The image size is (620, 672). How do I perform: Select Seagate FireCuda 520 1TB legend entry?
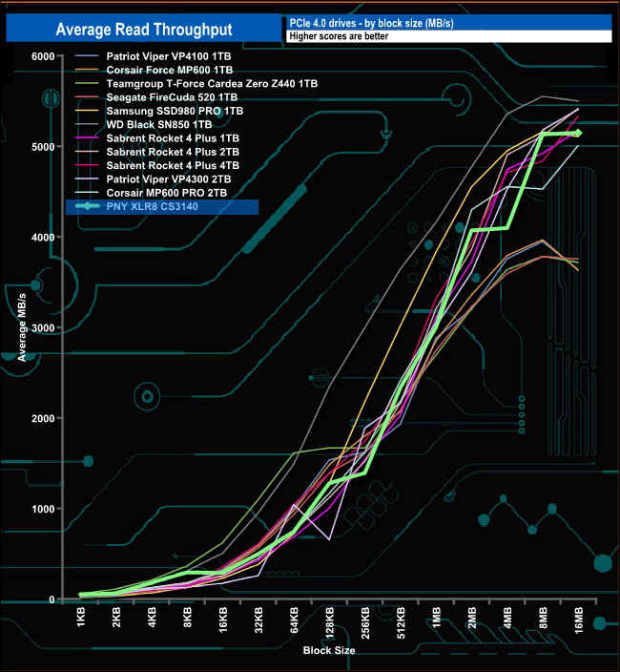coord(155,97)
